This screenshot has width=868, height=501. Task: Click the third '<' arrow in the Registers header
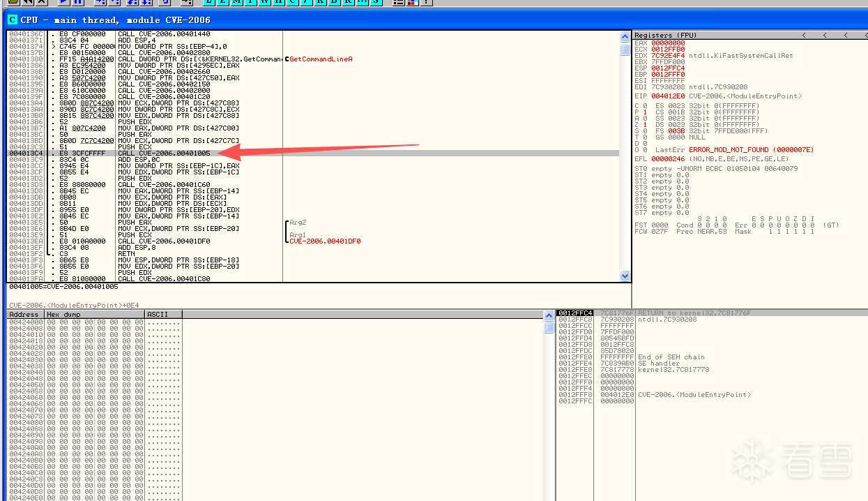point(846,35)
